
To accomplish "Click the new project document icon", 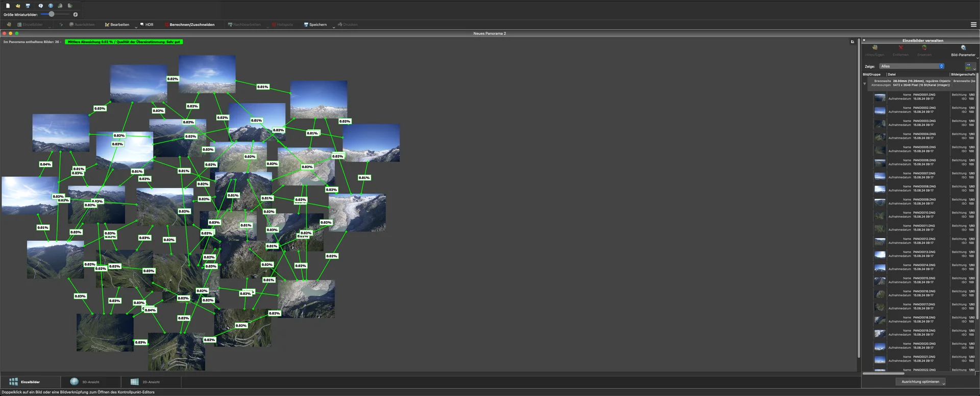I will point(8,6).
